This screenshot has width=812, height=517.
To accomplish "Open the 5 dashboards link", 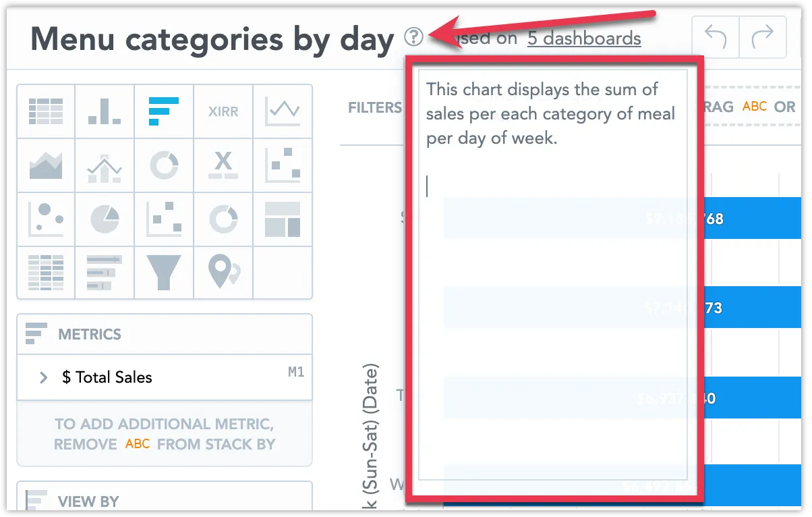I will pos(583,38).
